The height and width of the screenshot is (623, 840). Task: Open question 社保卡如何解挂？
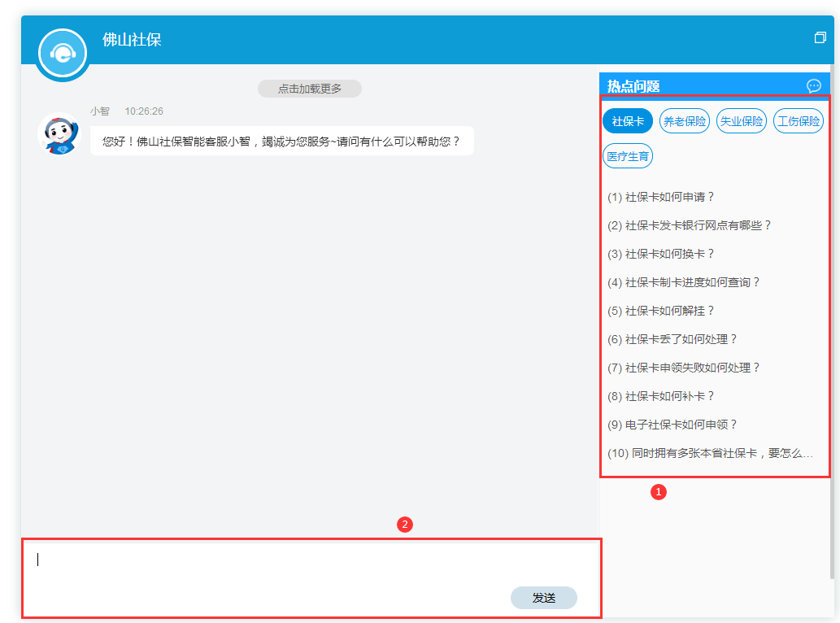[660, 311]
